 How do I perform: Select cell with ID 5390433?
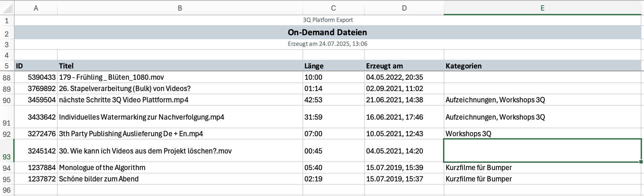[x=36, y=77]
